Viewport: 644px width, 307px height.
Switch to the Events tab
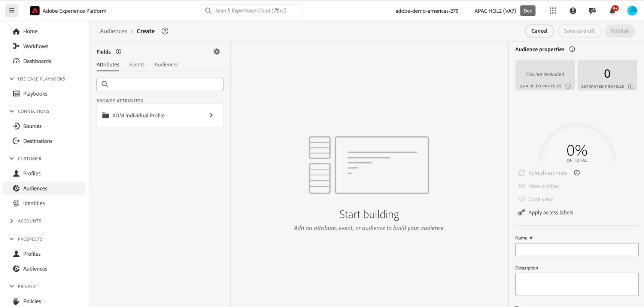137,64
